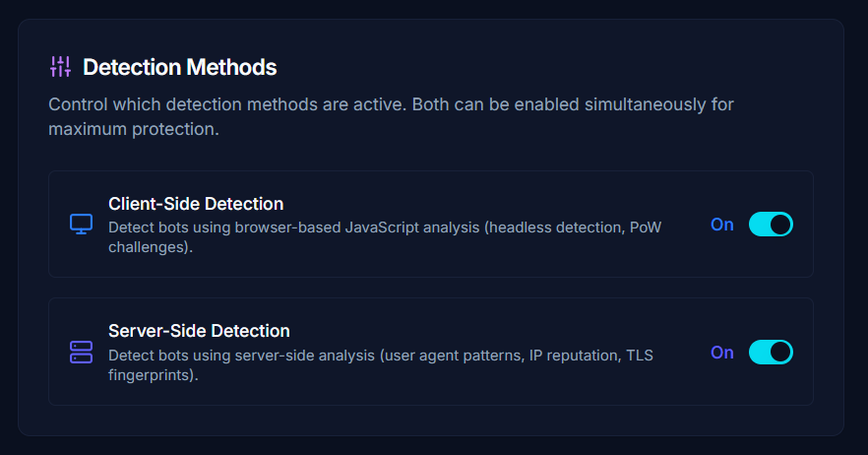868x455 pixels.
Task: Click the Server-Side Detection title
Action: (x=199, y=331)
